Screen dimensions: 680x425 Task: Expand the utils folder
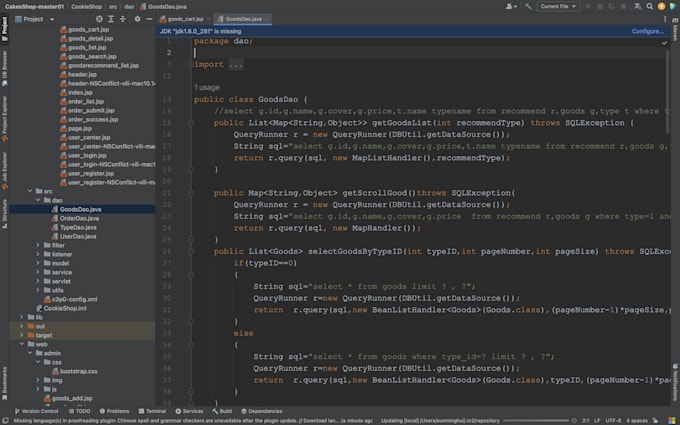[38, 290]
